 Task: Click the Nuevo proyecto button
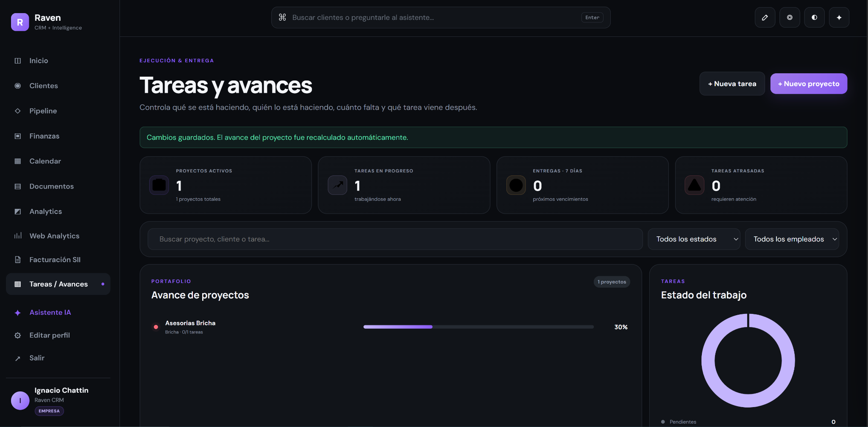pos(809,84)
